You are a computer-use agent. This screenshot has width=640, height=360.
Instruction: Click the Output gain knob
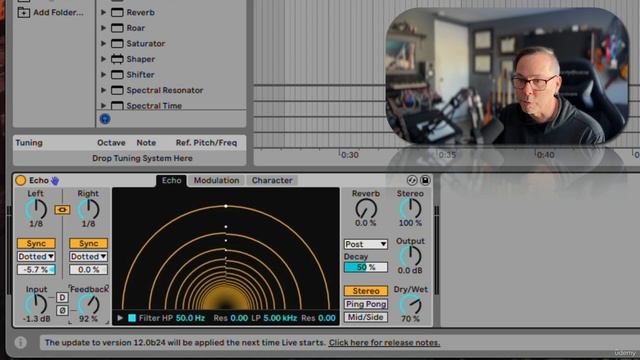[410, 256]
